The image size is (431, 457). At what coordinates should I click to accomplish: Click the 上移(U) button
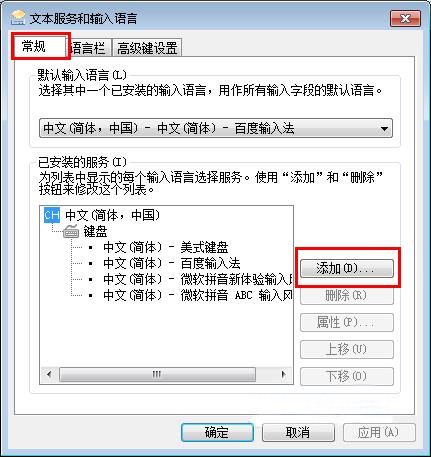pos(347,349)
